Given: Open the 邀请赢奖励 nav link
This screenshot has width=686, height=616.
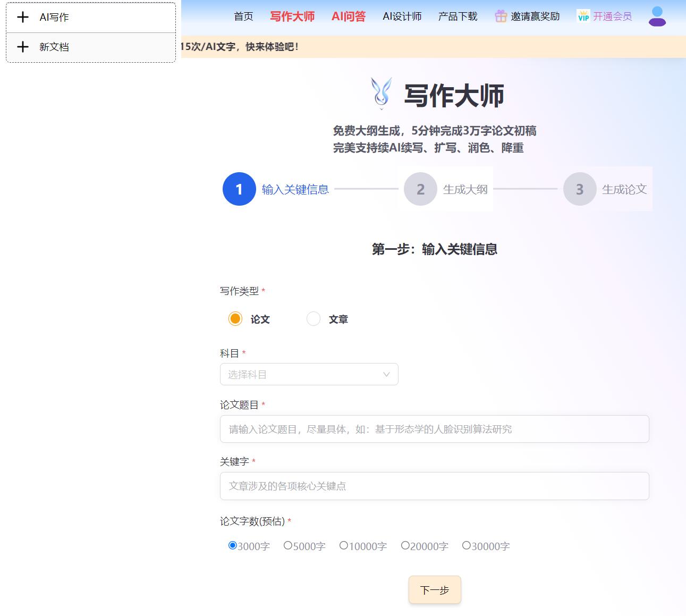Looking at the screenshot, I should 535,16.
